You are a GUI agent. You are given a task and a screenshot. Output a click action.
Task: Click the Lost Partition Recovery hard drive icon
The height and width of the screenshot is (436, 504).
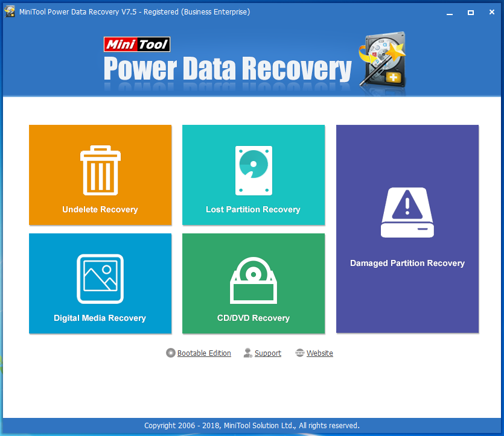point(253,170)
